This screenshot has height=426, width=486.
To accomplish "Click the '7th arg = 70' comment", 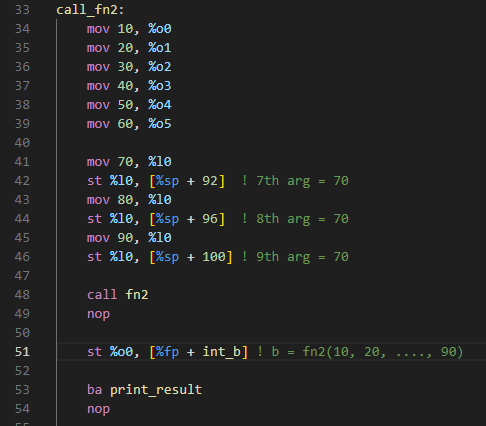I will click(x=295, y=181).
